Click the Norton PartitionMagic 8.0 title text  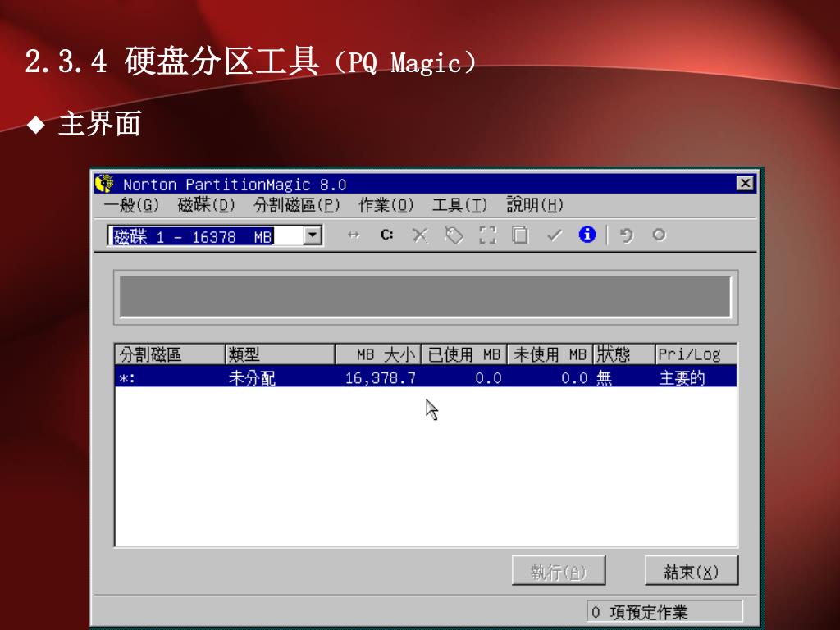pos(235,185)
